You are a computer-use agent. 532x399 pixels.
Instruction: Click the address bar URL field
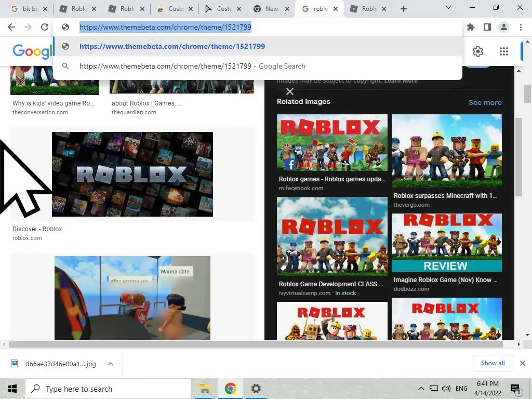point(258,27)
